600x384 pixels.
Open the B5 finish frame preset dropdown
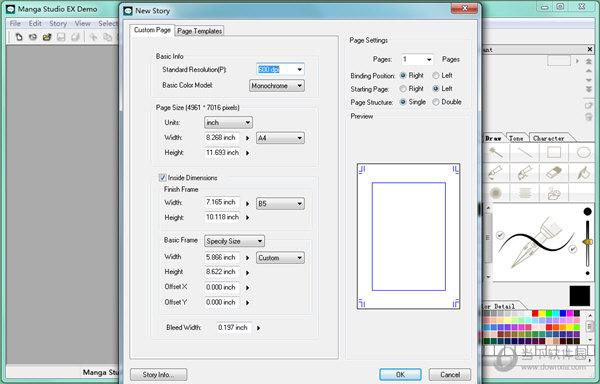[x=280, y=203]
